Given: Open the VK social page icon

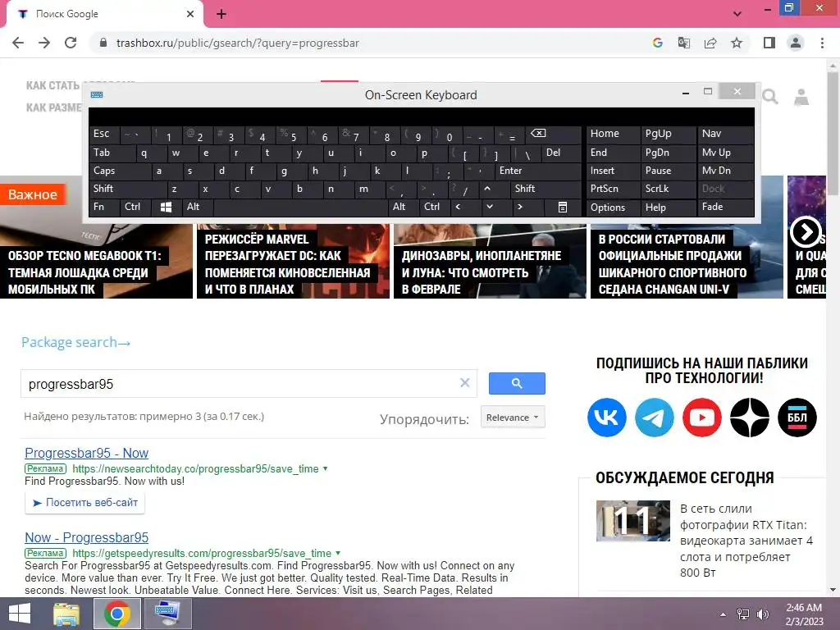Looking at the screenshot, I should tap(607, 418).
